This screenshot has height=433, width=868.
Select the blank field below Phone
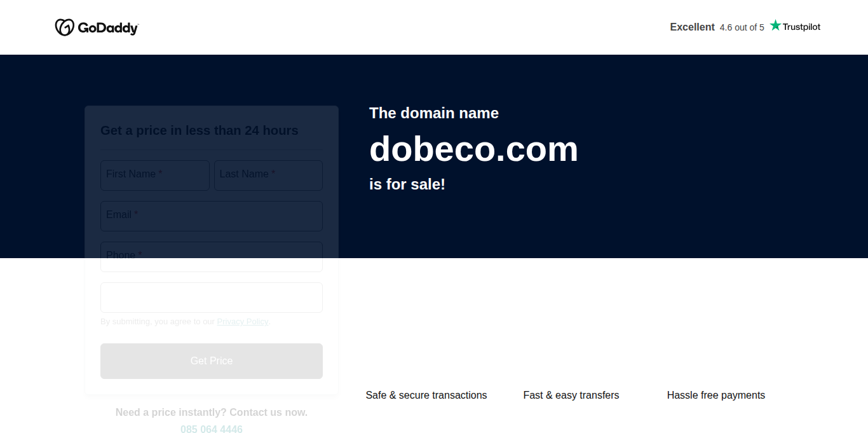212,298
